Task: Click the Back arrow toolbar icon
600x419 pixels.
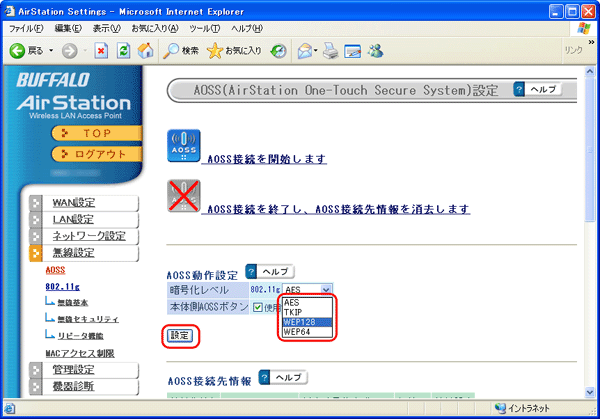Action: [x=17, y=51]
